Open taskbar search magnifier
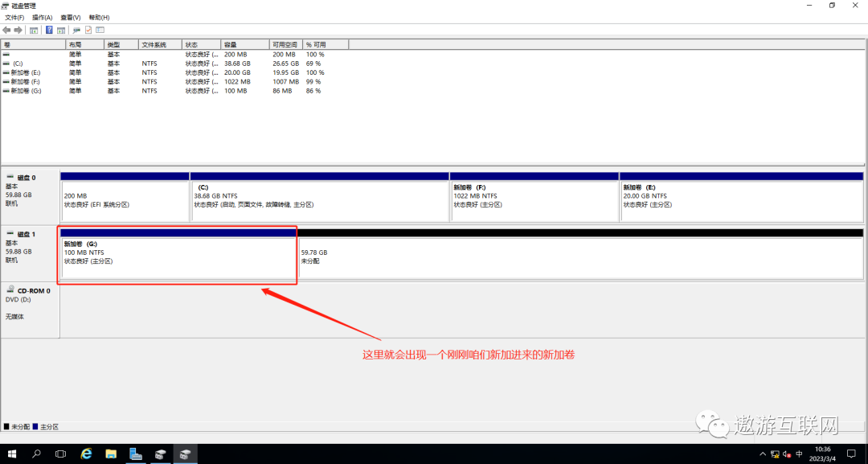868x464 pixels. coord(36,454)
